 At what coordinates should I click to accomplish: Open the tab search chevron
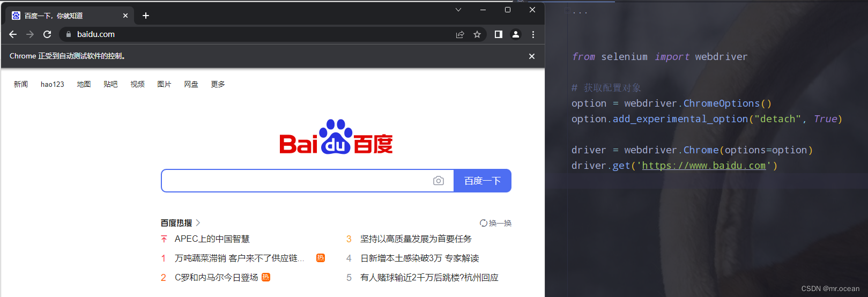pos(458,10)
